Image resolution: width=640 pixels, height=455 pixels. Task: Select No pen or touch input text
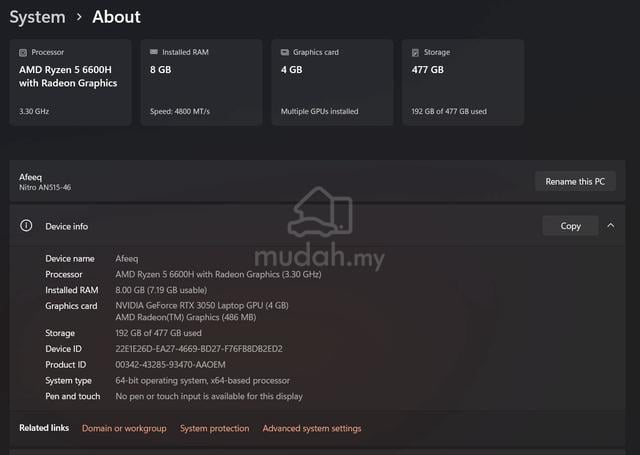209,396
